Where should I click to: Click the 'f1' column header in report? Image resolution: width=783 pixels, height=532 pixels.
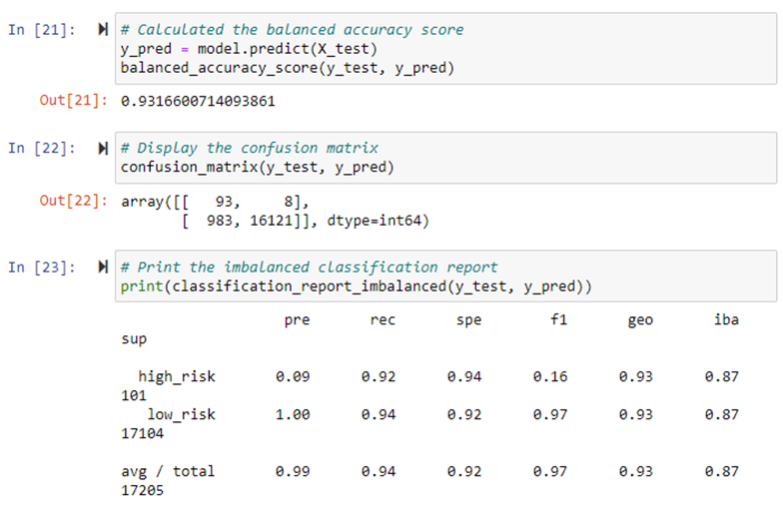coord(559,319)
